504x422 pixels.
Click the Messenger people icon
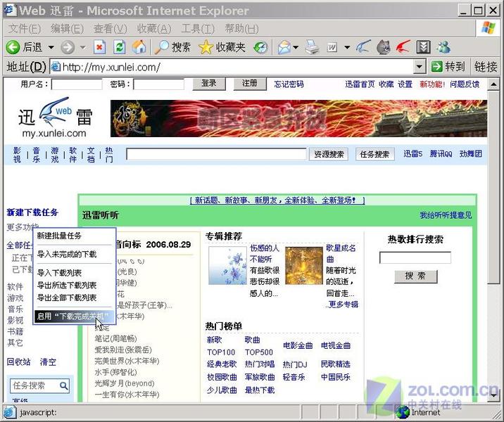(x=443, y=48)
